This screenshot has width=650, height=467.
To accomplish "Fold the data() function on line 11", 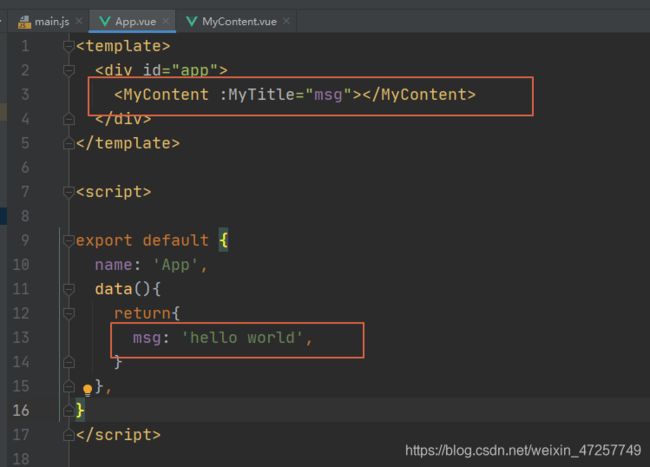I will coord(68,289).
